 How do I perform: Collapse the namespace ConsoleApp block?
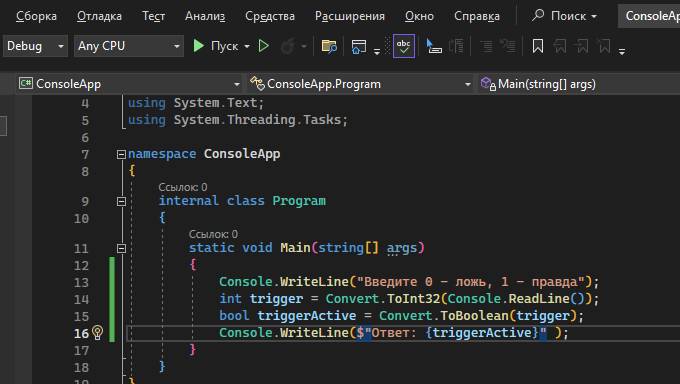click(x=121, y=154)
